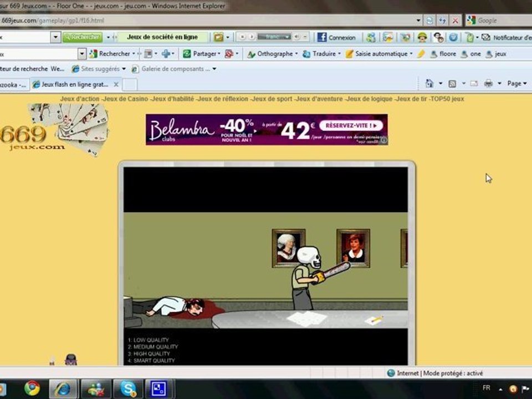
Task: Open Facebook Connexion button
Action: click(336, 37)
